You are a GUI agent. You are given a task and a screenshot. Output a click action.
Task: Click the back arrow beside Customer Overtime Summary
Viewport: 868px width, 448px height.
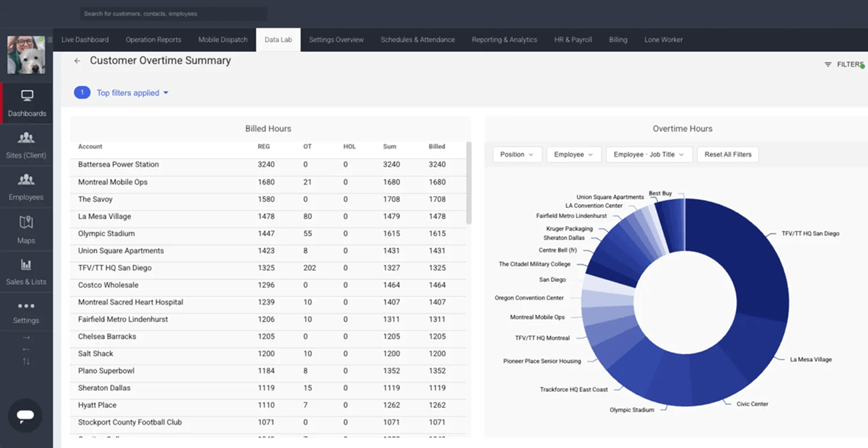77,61
